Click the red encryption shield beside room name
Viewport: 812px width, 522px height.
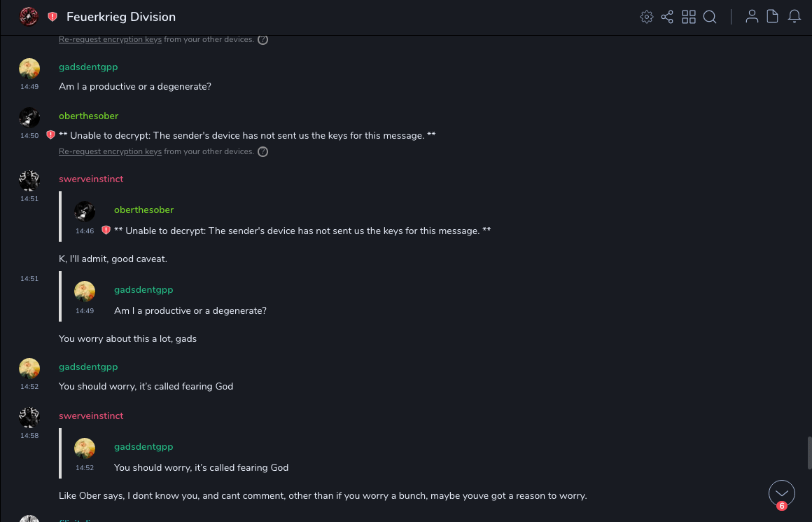[52, 17]
